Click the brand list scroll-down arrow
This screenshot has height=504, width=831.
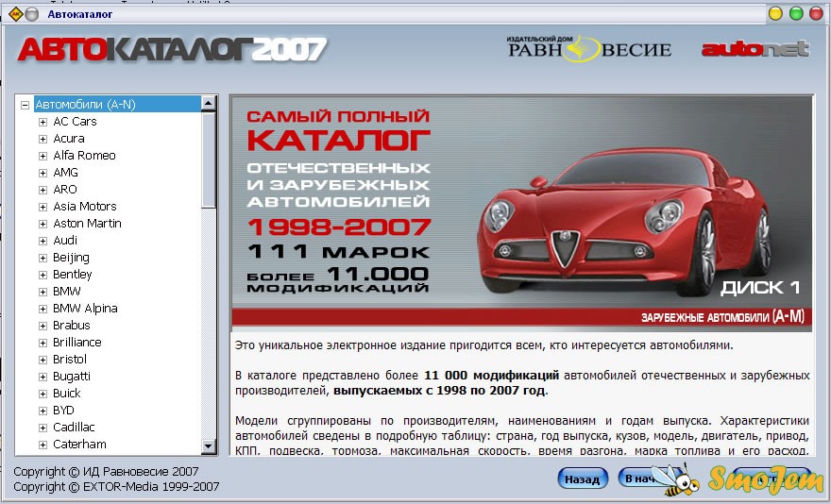209,446
